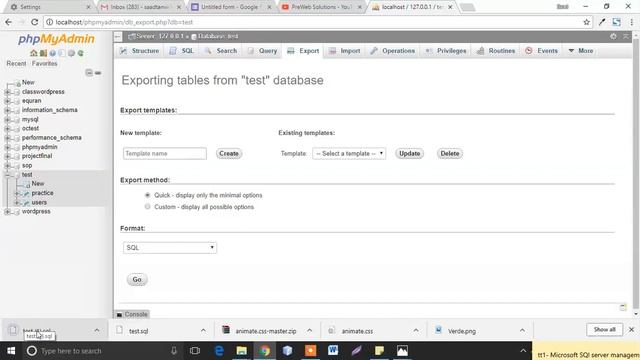This screenshot has width=640, height=360.
Task: Open the users table icon in tree
Action: pyautogui.click(x=26, y=202)
